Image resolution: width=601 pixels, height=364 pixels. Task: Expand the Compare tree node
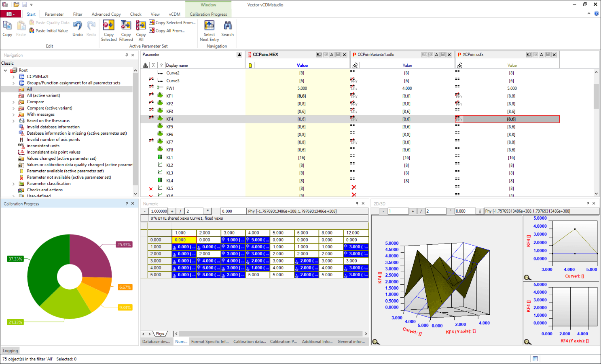point(13,102)
